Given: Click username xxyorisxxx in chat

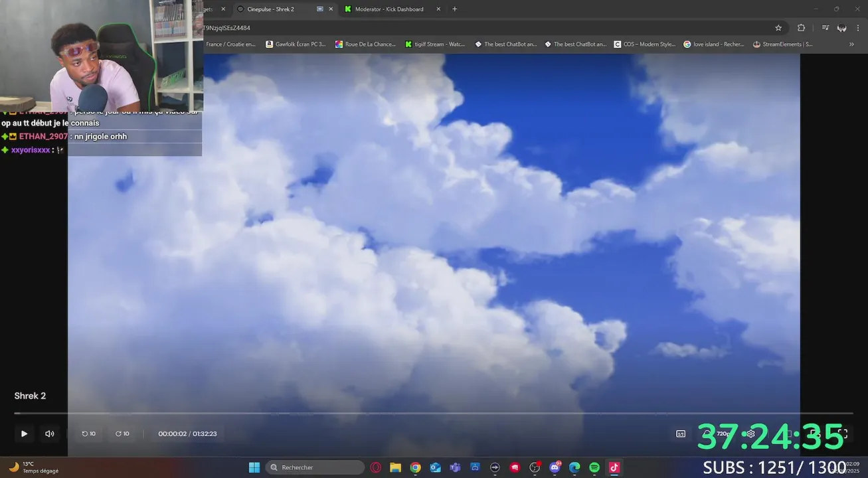Looking at the screenshot, I should pyautogui.click(x=31, y=150).
